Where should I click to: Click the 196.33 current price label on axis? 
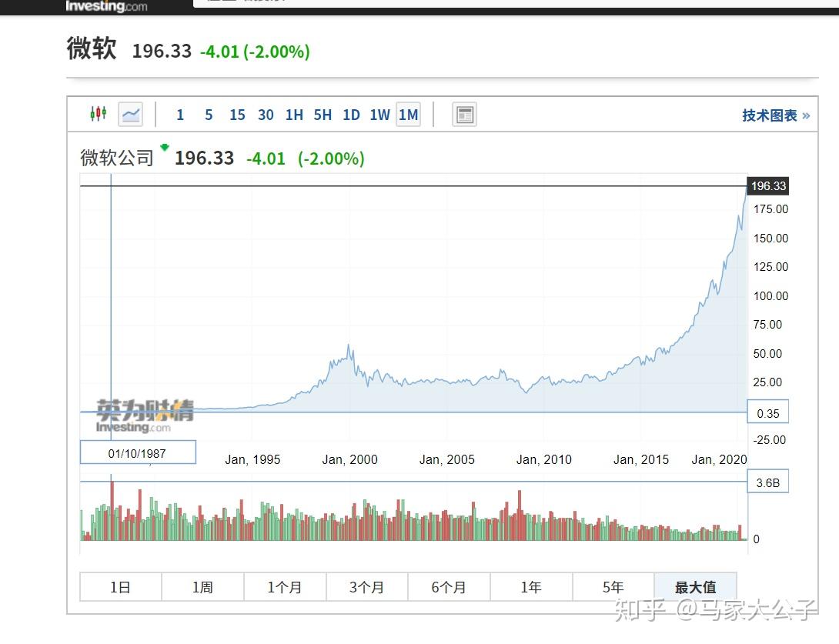768,186
